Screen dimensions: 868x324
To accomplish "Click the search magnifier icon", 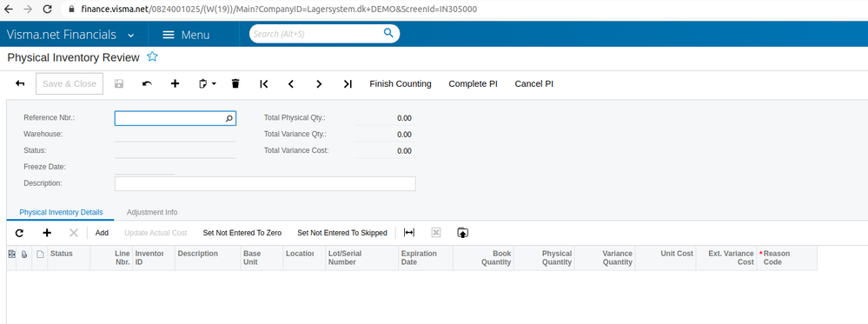I will tap(388, 33).
